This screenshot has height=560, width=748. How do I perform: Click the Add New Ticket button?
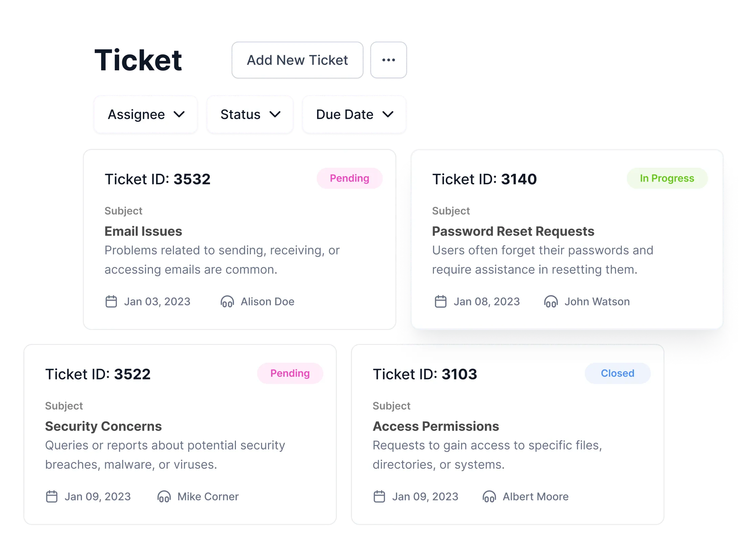click(297, 60)
